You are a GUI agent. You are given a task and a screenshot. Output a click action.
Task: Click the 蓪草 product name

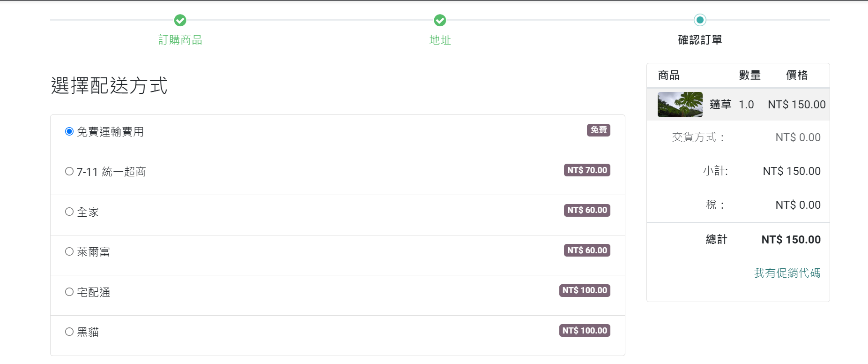pos(720,104)
